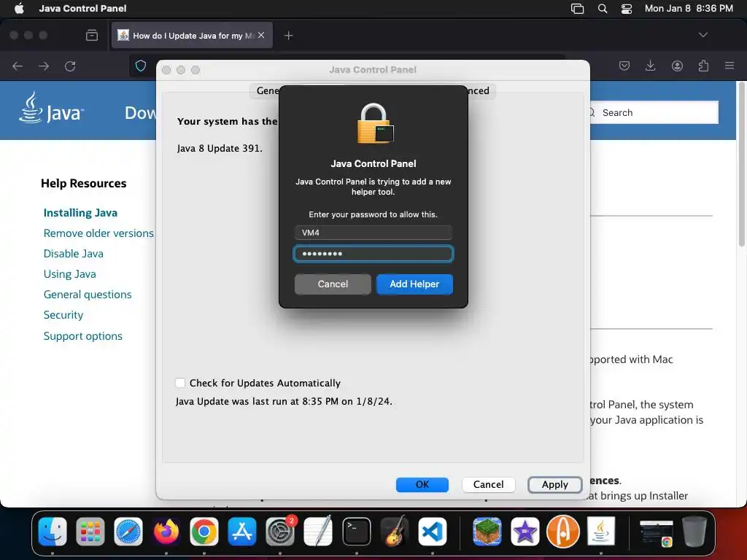
Task: Select the VM4 username field
Action: (373, 233)
